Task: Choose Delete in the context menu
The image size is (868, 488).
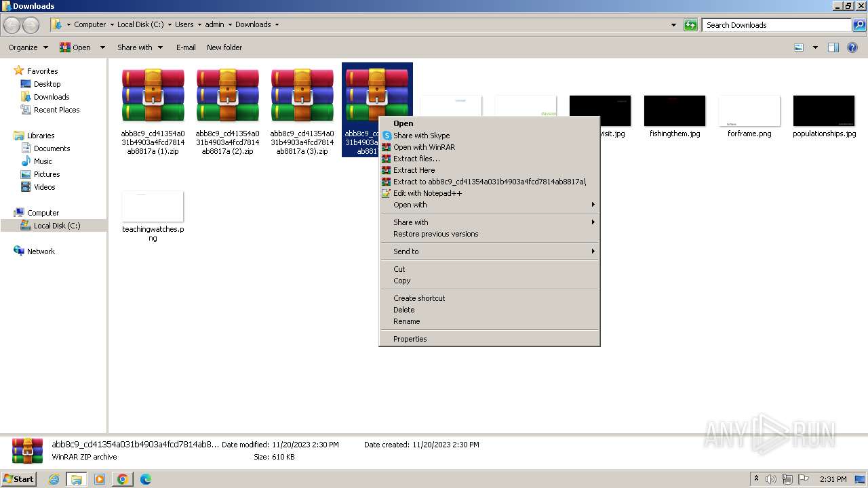Action: coord(490,310)
